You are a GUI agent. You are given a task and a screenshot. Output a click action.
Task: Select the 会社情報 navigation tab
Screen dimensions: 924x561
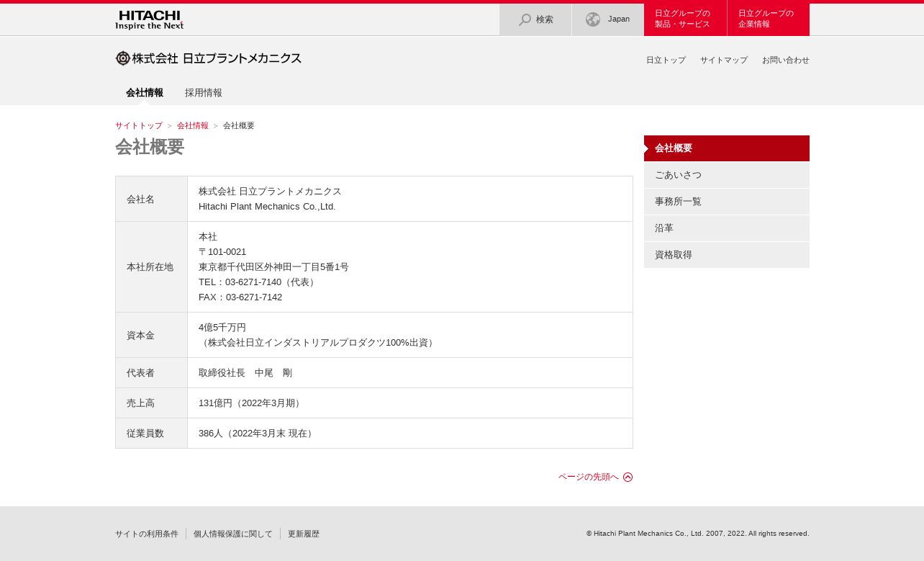(145, 93)
